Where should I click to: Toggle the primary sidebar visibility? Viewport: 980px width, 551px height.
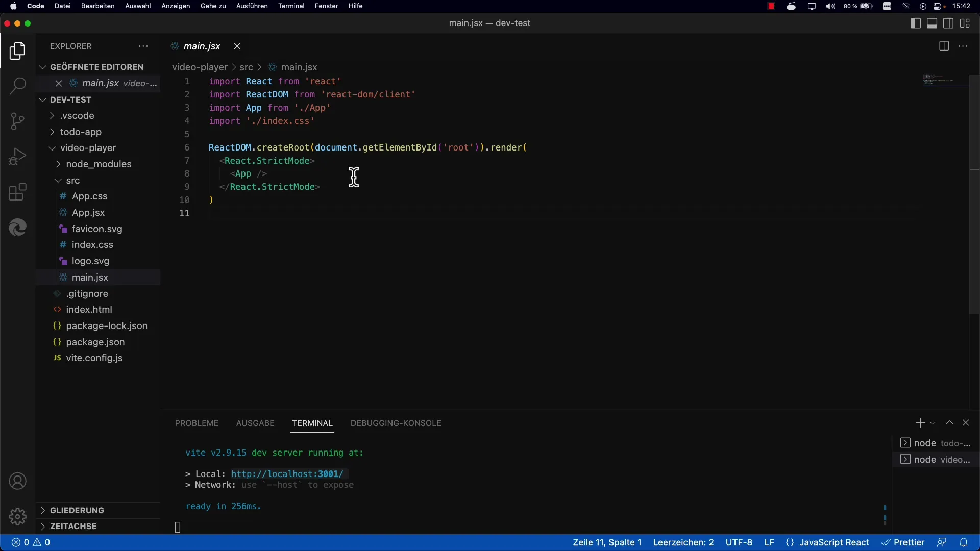coord(916,23)
